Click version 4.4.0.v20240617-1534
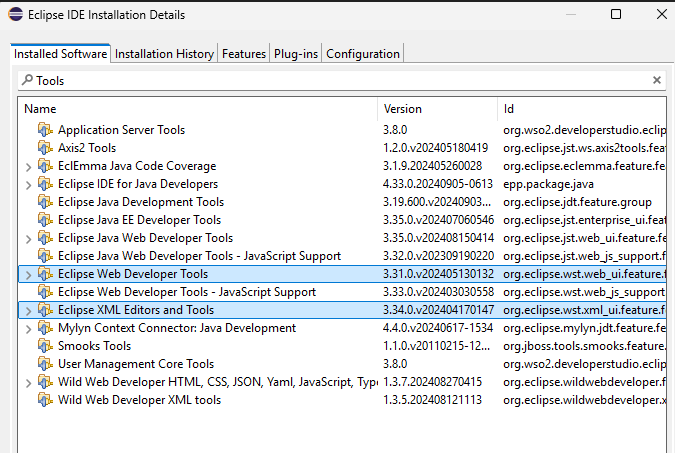This screenshot has width=675, height=453. point(438,328)
